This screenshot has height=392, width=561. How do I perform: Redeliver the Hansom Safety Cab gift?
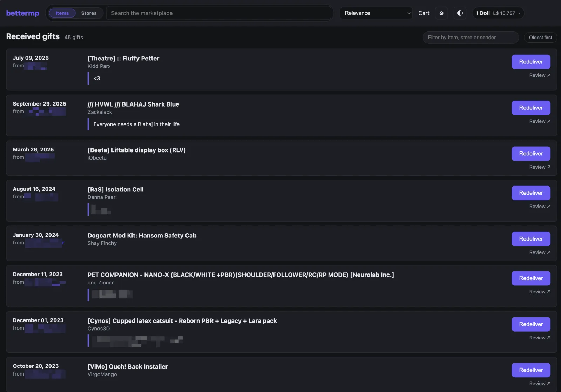click(531, 239)
